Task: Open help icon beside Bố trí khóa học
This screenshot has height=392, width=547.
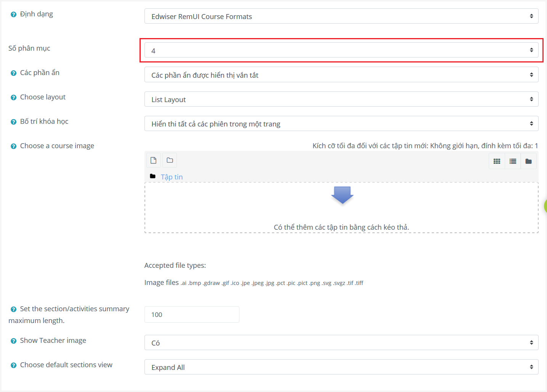Action: pos(13,122)
